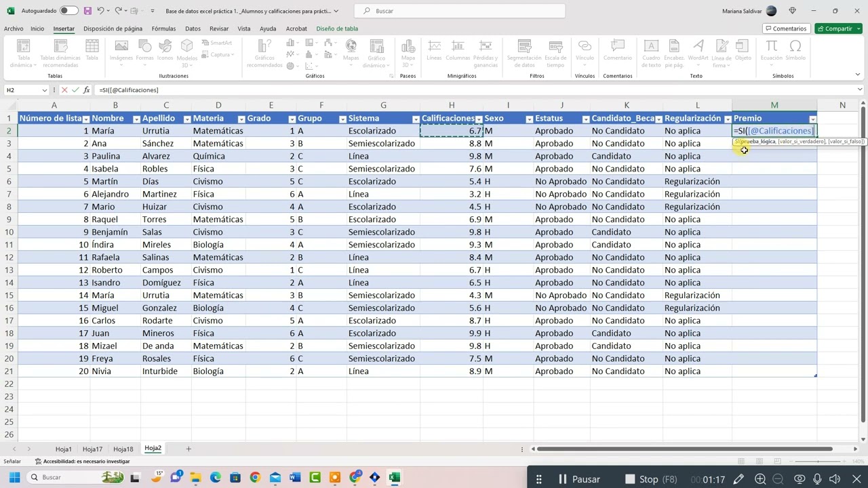The image size is (868, 488).
Task: Click the Windows Start button
Action: pos(14,478)
